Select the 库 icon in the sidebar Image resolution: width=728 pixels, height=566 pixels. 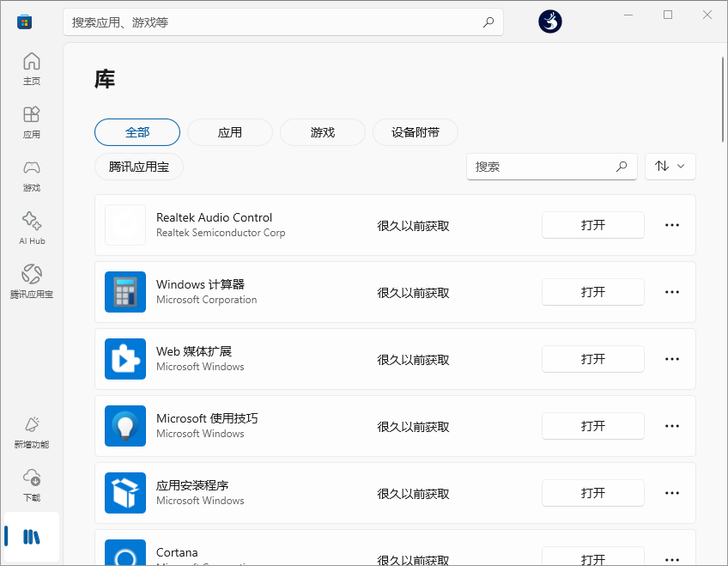point(31,536)
